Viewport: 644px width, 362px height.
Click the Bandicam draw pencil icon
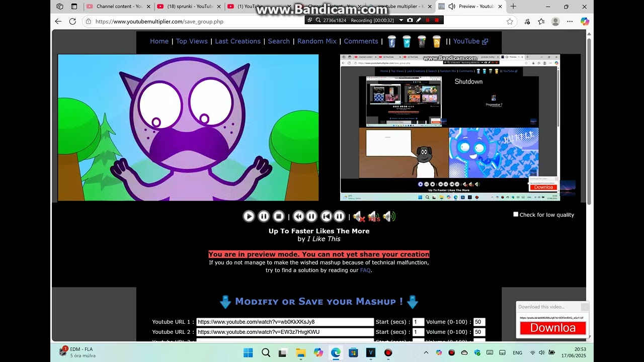coord(419,20)
